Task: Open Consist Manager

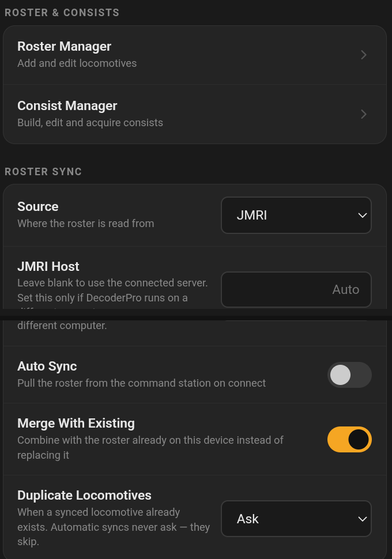Action: [x=195, y=114]
